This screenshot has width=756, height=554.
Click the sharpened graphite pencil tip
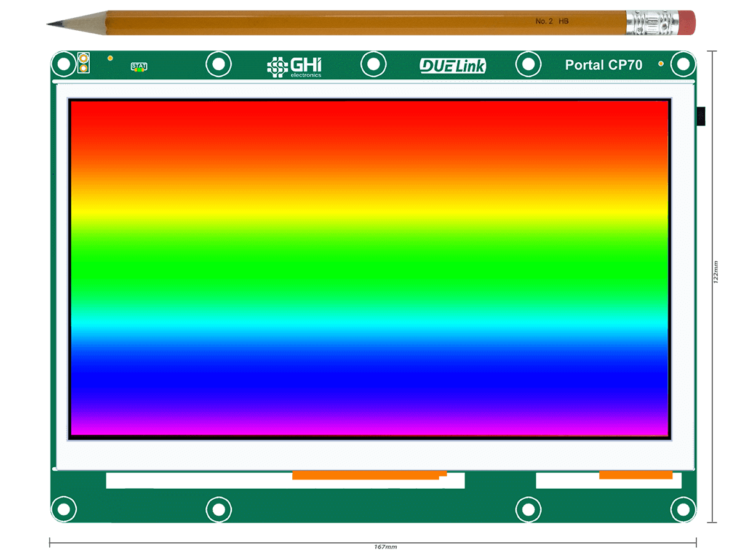coord(54,24)
